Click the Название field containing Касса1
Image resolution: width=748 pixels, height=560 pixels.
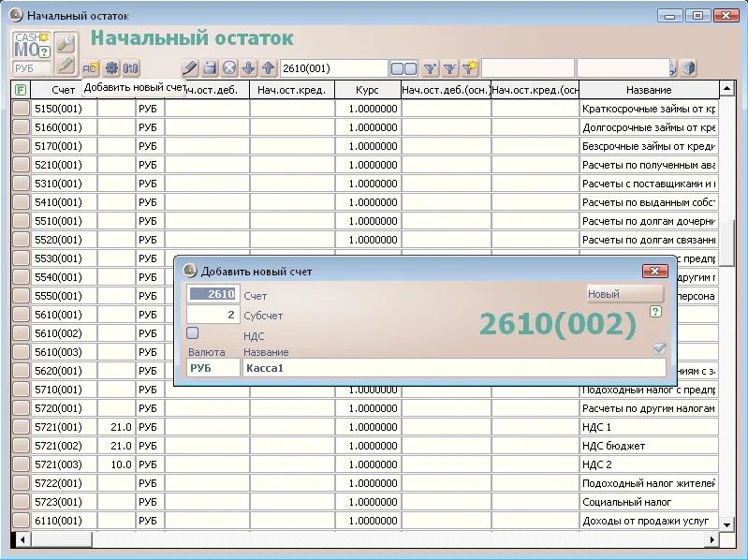(x=454, y=368)
